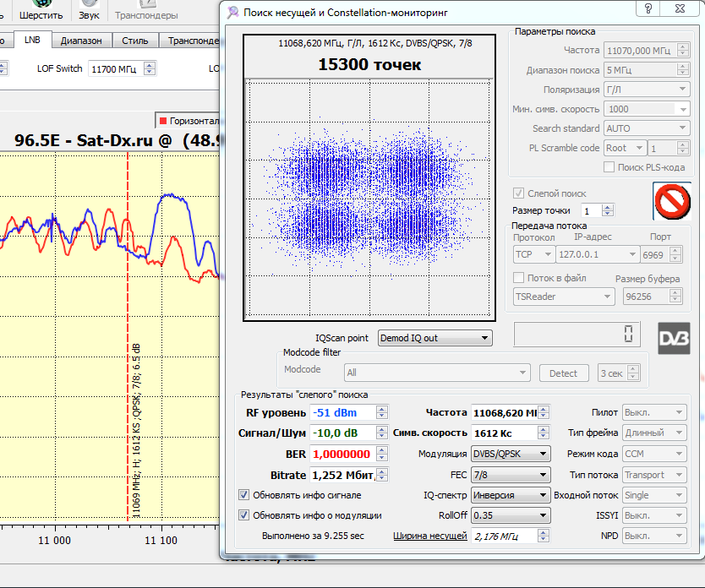This screenshot has width=705, height=588.
Task: Click the red dashed 11069 MHz spectrum marker
Action: point(128,337)
